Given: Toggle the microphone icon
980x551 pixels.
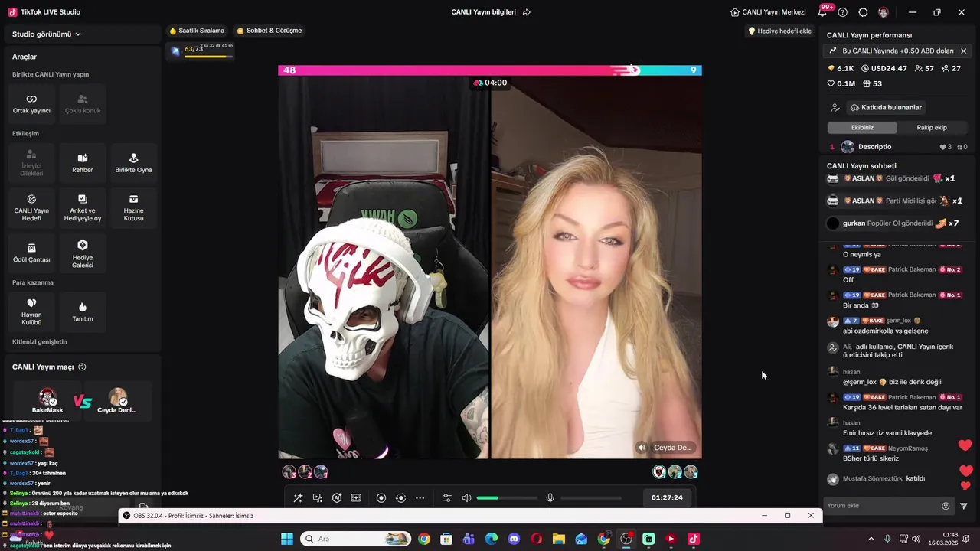Looking at the screenshot, I should [550, 498].
